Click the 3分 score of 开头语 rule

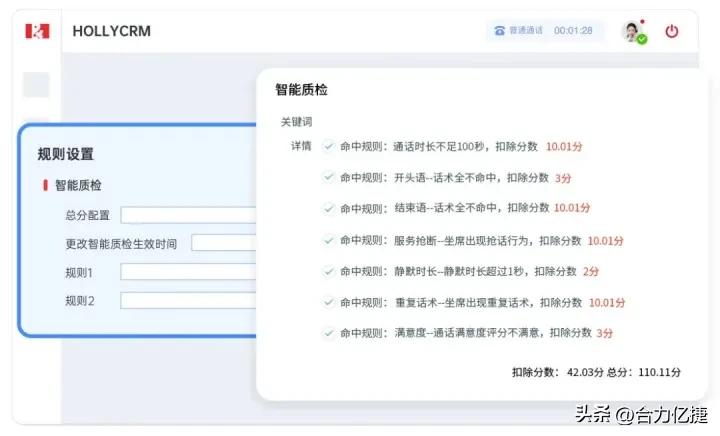coord(563,178)
